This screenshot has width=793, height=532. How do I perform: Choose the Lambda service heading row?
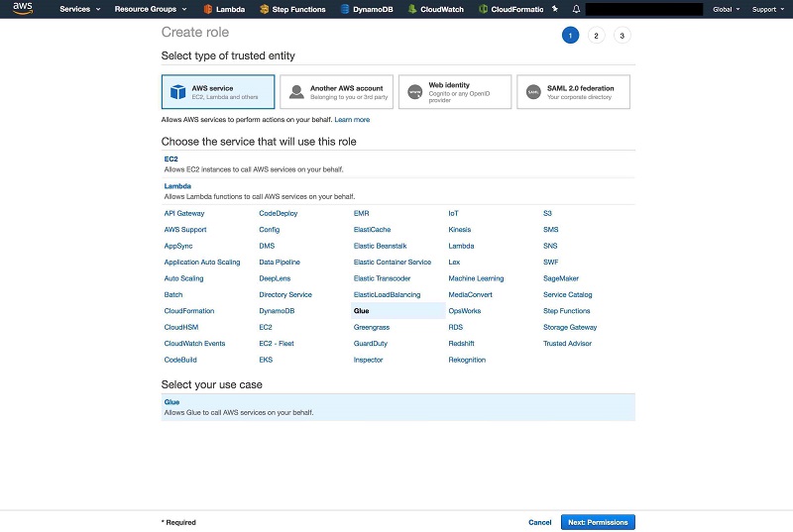398,191
